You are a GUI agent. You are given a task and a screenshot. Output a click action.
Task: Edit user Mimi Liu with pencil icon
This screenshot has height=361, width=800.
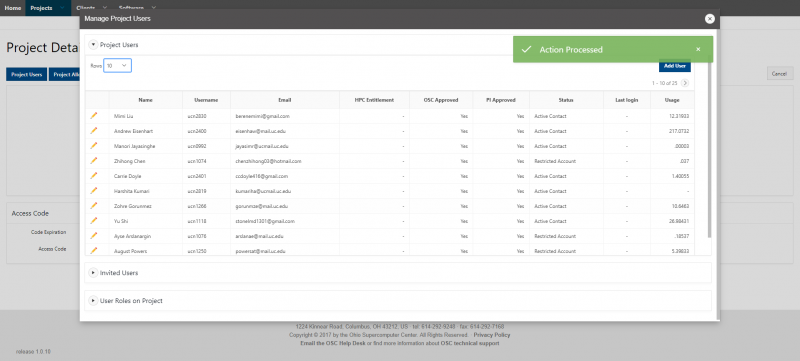[93, 116]
